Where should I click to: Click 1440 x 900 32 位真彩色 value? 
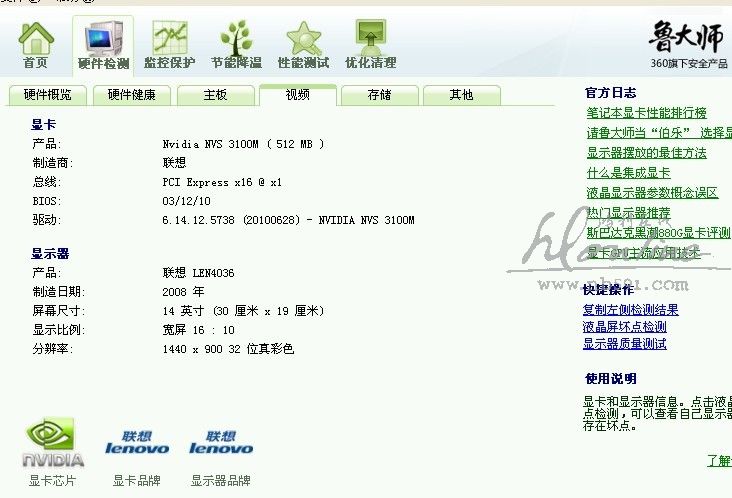[x=228, y=349]
